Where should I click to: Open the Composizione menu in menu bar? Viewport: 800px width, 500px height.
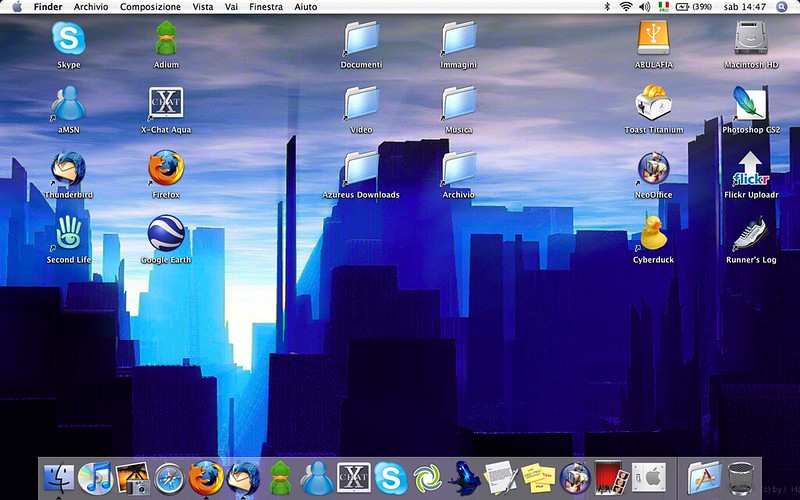[150, 7]
